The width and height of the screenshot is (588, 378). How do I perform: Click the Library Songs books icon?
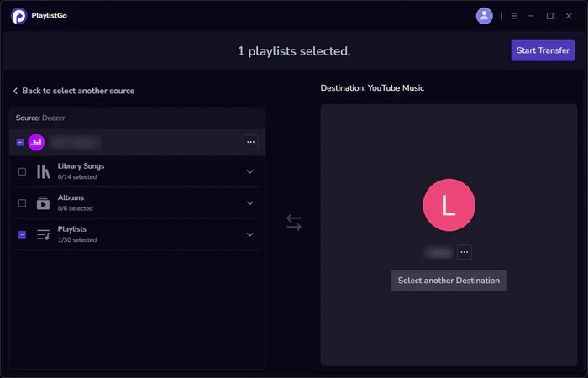pyautogui.click(x=44, y=171)
